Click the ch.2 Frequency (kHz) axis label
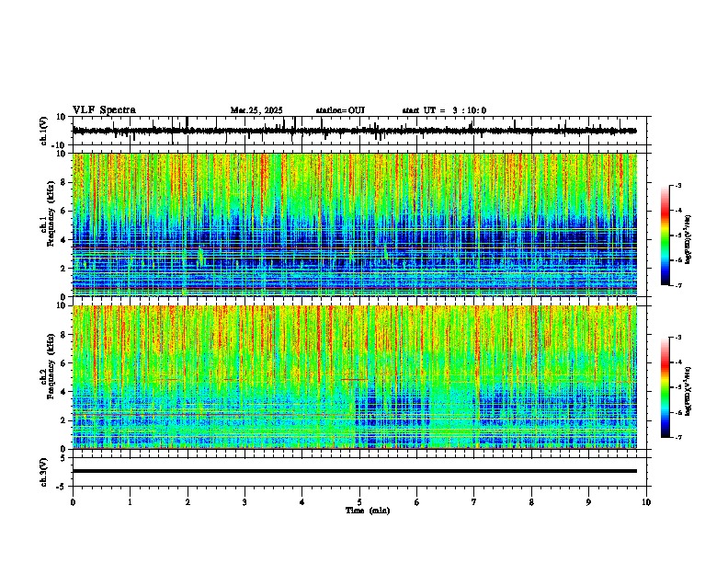Image resolution: width=728 pixels, height=563 pixels. (x=47, y=366)
